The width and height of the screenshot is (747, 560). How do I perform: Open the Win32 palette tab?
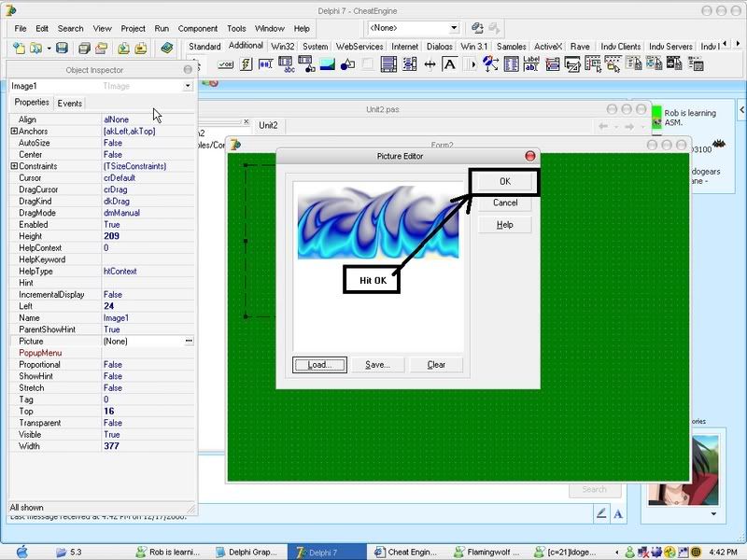pyautogui.click(x=281, y=46)
